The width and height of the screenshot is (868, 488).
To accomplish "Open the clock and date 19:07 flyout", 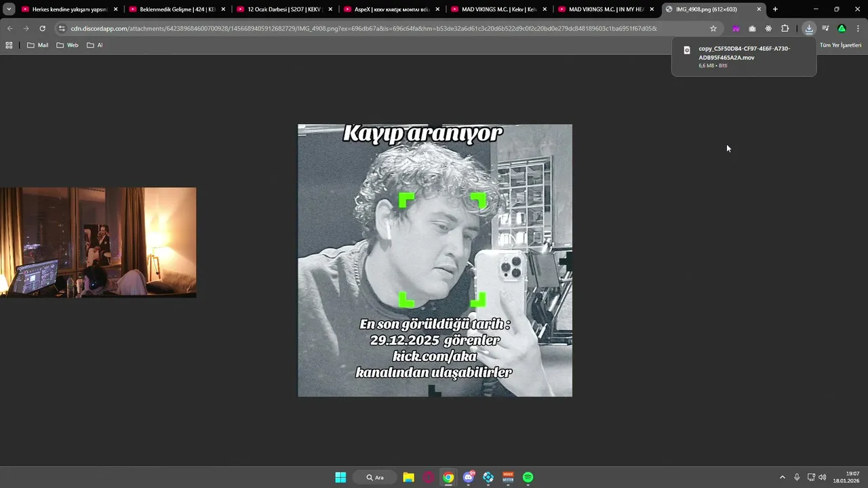I will [x=848, y=477].
